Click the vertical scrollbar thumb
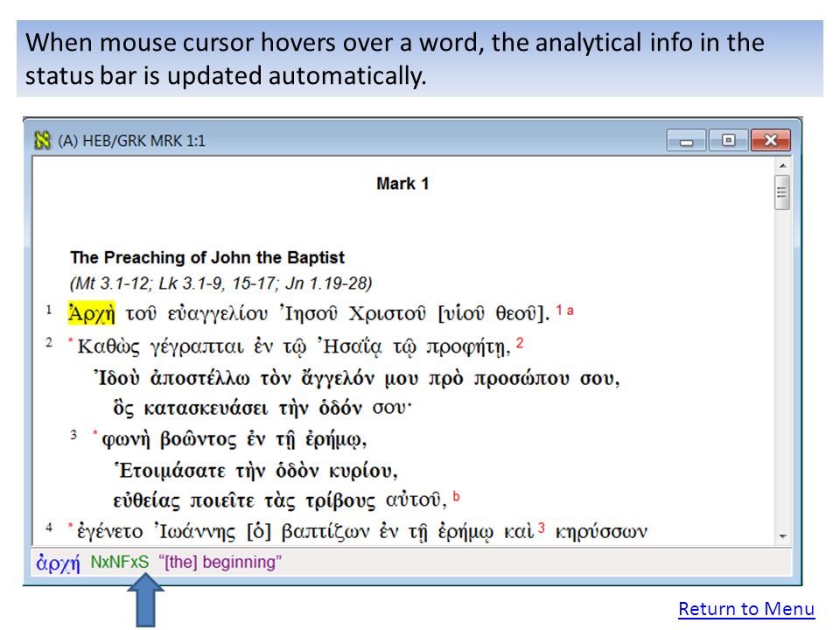The height and width of the screenshot is (630, 840). [x=782, y=192]
